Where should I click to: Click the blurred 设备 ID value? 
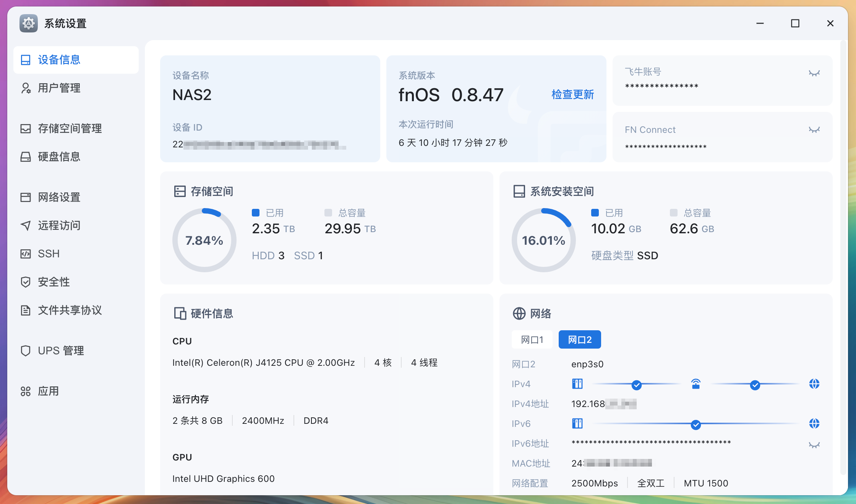pos(259,144)
